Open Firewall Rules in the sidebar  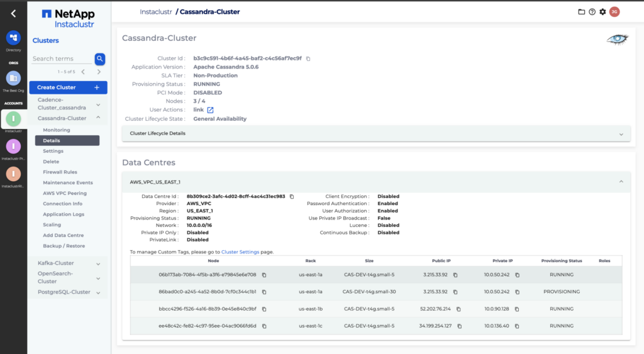click(60, 172)
